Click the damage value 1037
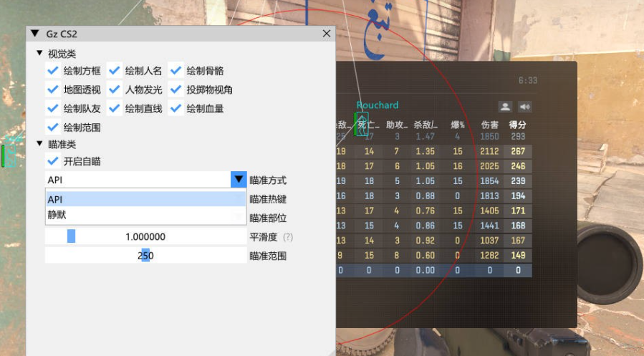 (x=489, y=240)
